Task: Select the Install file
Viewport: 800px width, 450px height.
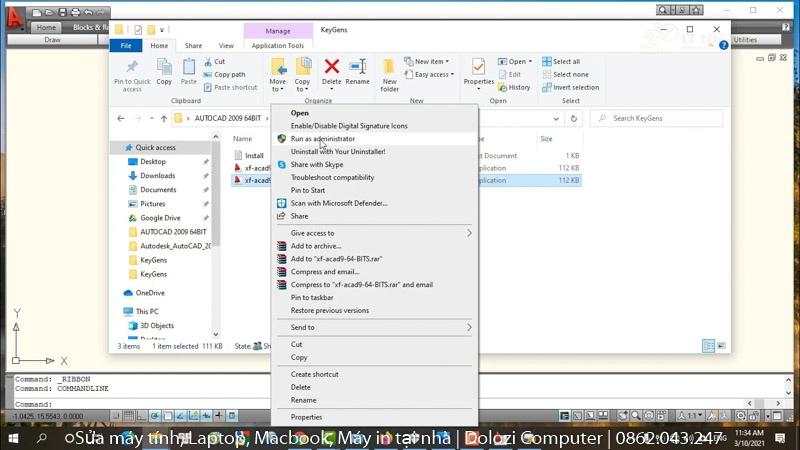Action: click(x=254, y=156)
